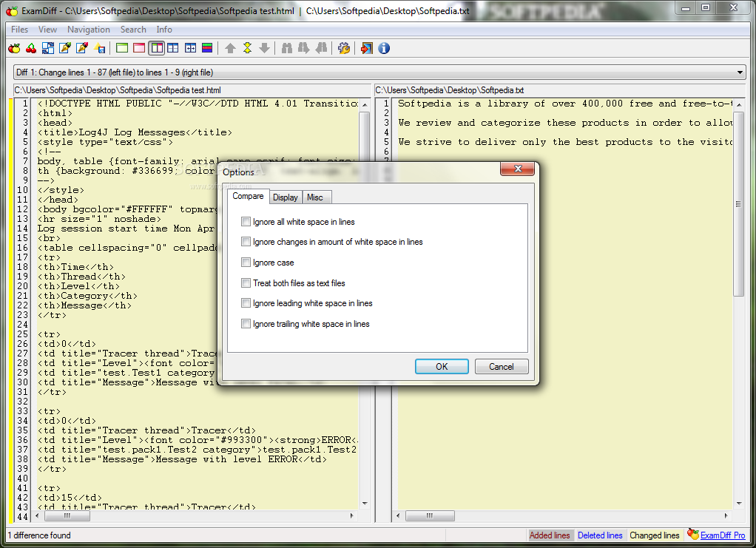
Task: Confirm Options dialog with OK
Action: coord(442,366)
